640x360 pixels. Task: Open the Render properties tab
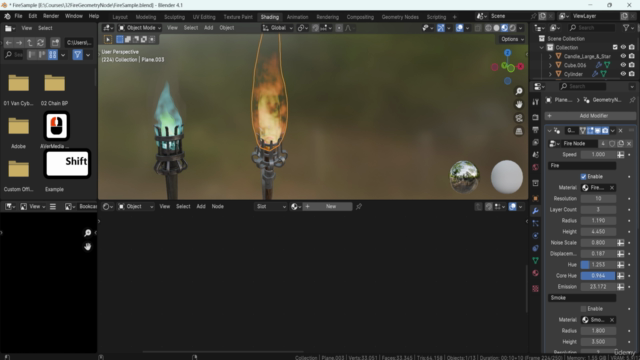pos(536,118)
